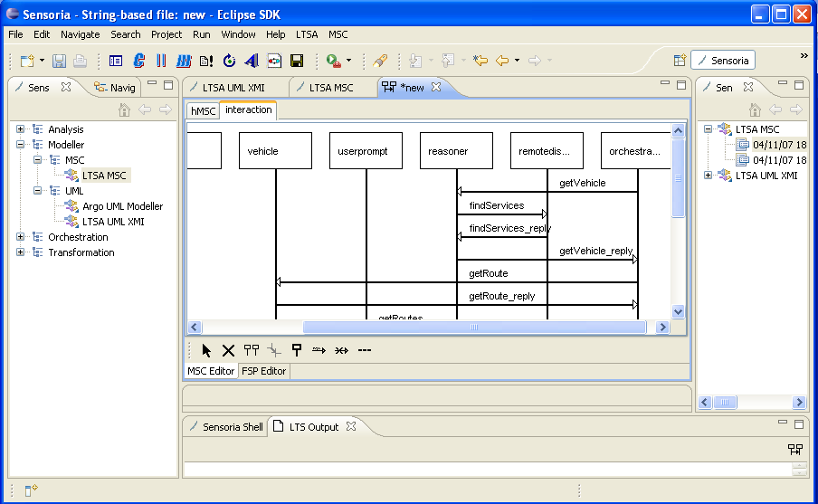Close the *new editor tab
818x504 pixels.
(x=436, y=87)
